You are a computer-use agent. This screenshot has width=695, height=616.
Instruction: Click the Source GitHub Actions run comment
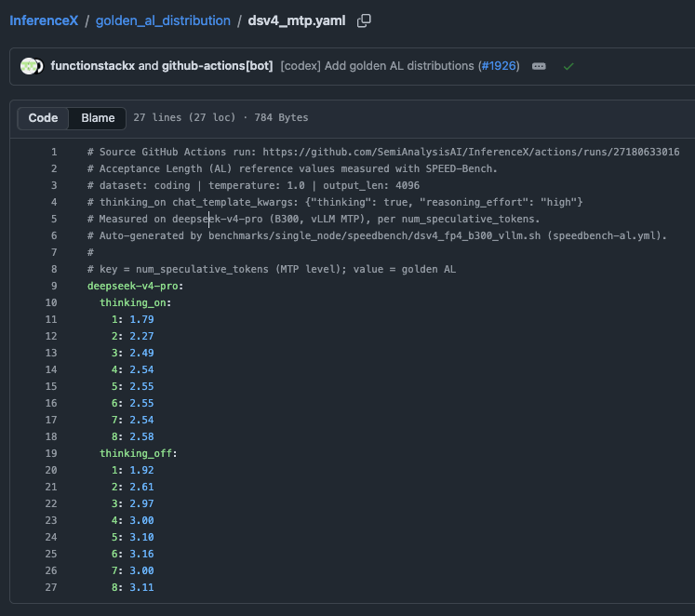(x=383, y=152)
